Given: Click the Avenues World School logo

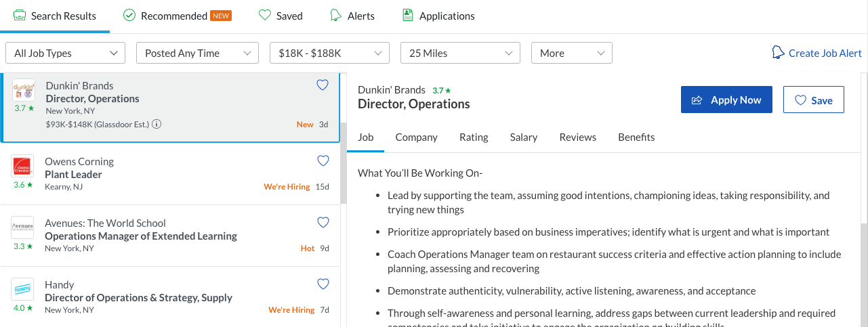Looking at the screenshot, I should tap(22, 227).
